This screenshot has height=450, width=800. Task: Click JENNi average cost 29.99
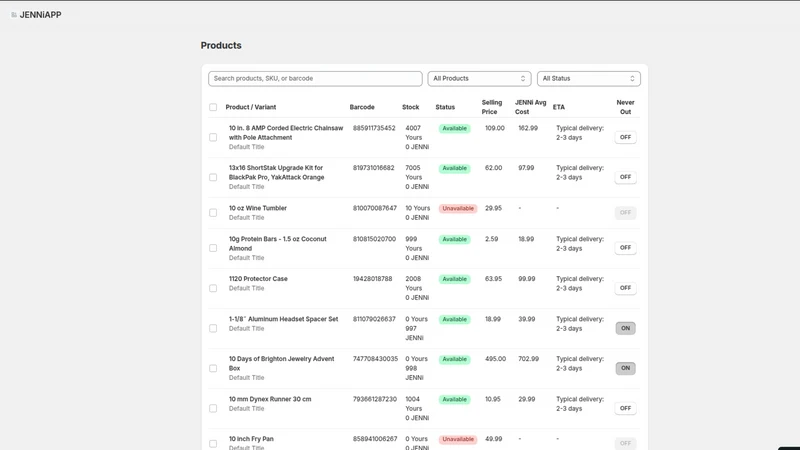[527, 399]
